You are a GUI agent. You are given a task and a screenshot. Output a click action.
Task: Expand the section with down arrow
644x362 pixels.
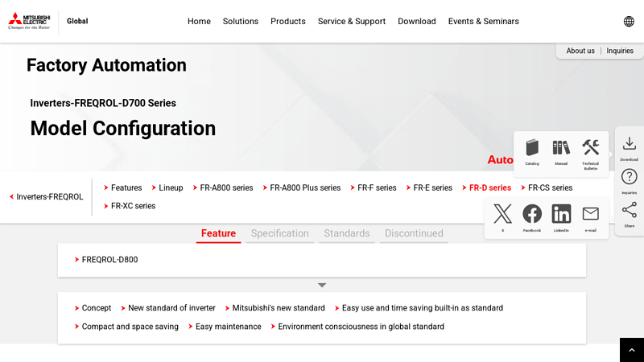pyautogui.click(x=322, y=285)
